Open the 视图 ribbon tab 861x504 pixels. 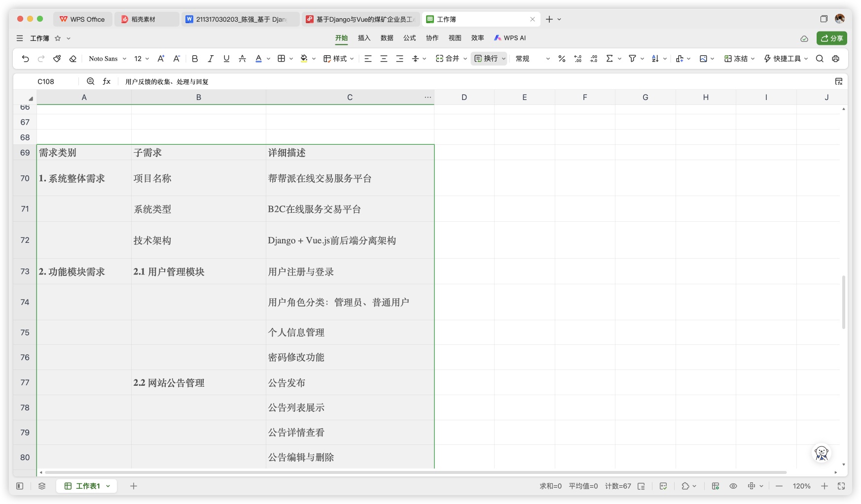[455, 38]
